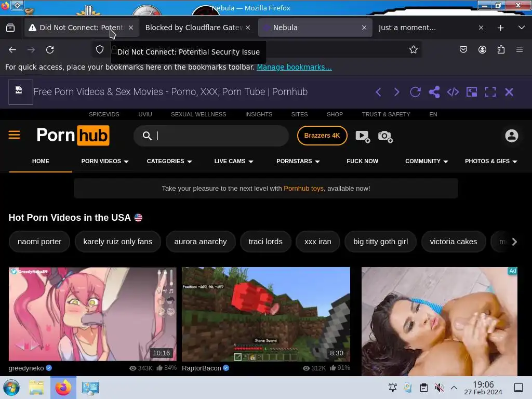This screenshot has height=399, width=532.
Task: Open the site user profile icon
Action: click(x=512, y=136)
